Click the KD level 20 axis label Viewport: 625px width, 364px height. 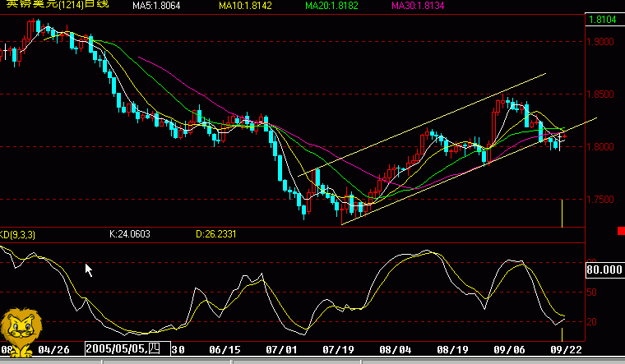tap(591, 322)
